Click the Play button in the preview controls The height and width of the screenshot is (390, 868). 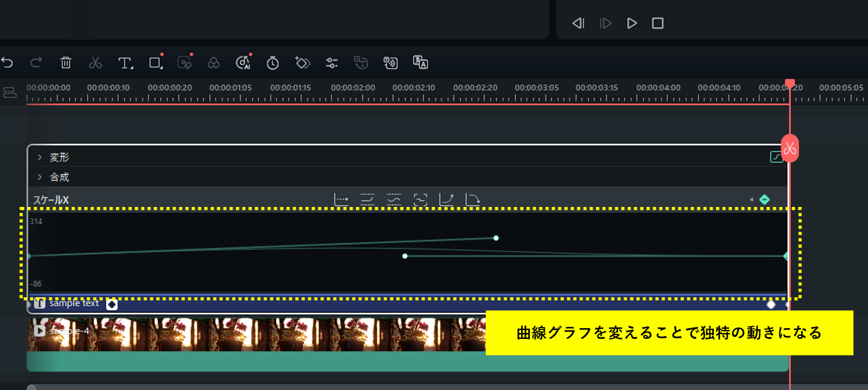tap(632, 23)
